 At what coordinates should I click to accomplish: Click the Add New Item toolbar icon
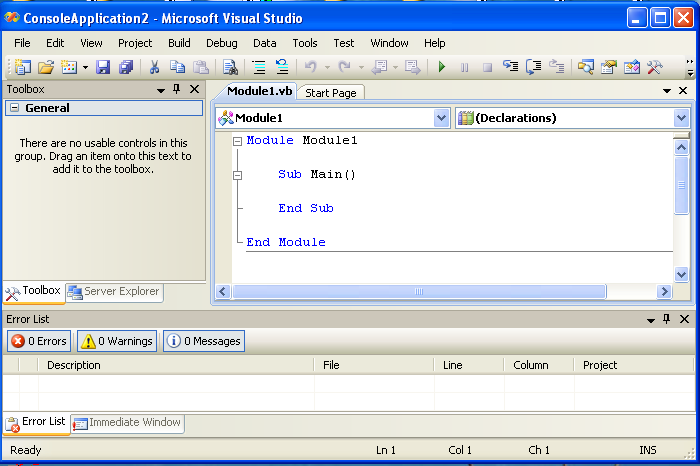69,67
